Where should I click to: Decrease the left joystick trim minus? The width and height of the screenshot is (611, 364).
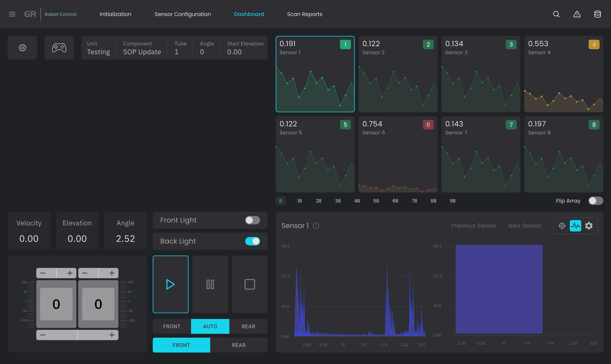tap(43, 273)
